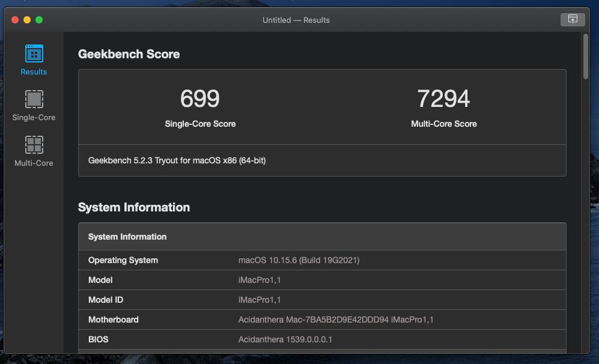The image size is (599, 364).
Task: Select the Geekbench 5.2.3 Tryout version text
Action: (x=177, y=160)
